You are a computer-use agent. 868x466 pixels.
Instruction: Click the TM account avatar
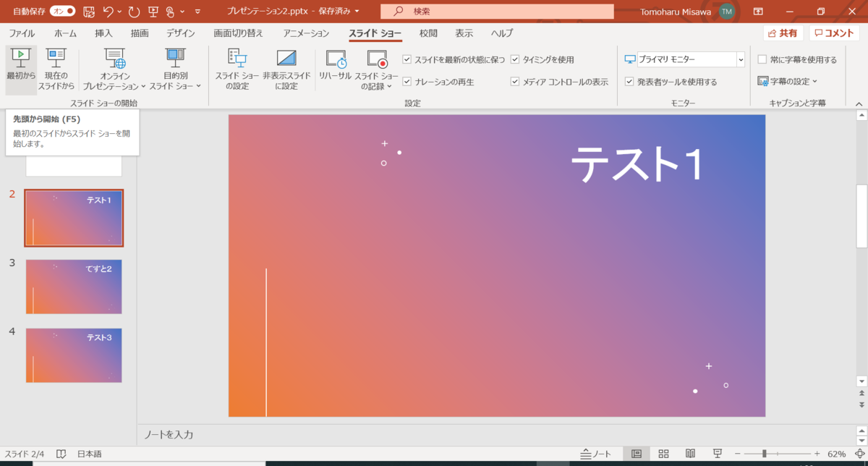tap(726, 12)
